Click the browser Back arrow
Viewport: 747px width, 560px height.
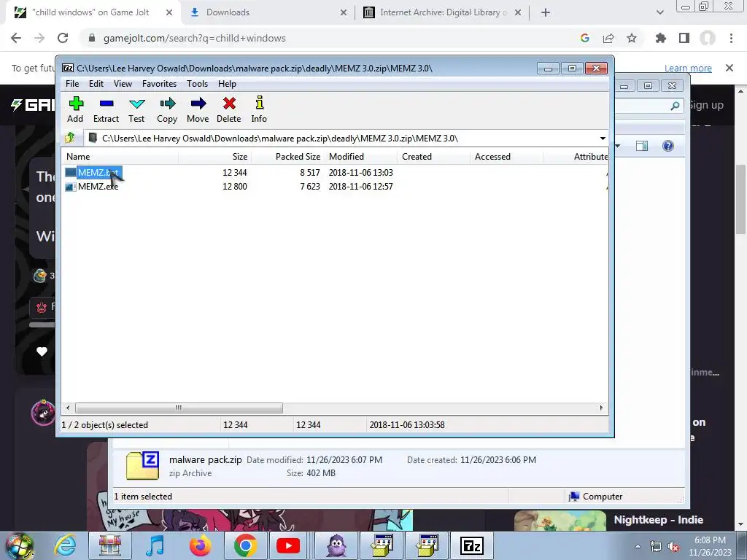16,38
